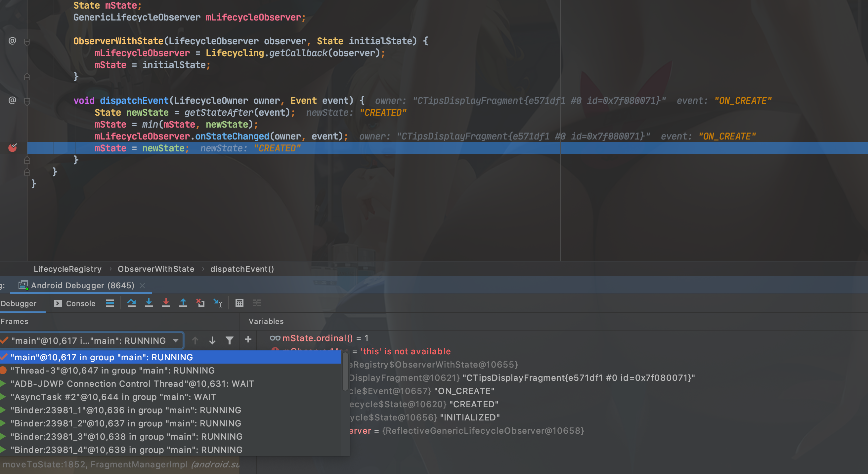Click the Drop Frame icon
The image size is (868, 474).
coord(200,303)
